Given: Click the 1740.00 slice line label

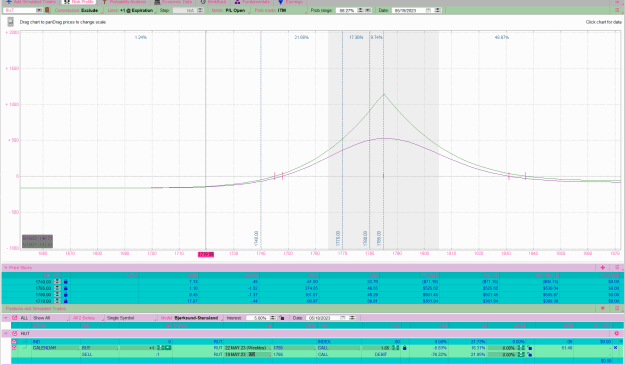Looking at the screenshot, I should [x=256, y=238].
